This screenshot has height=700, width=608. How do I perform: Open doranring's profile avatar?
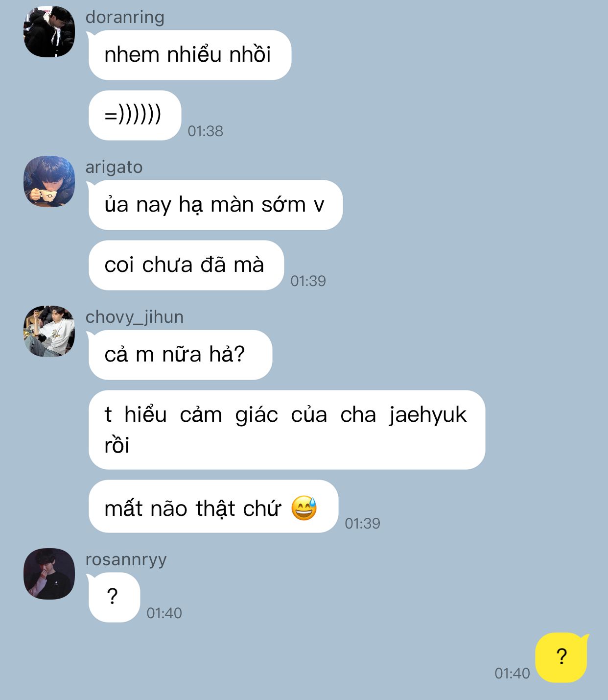coord(49,31)
